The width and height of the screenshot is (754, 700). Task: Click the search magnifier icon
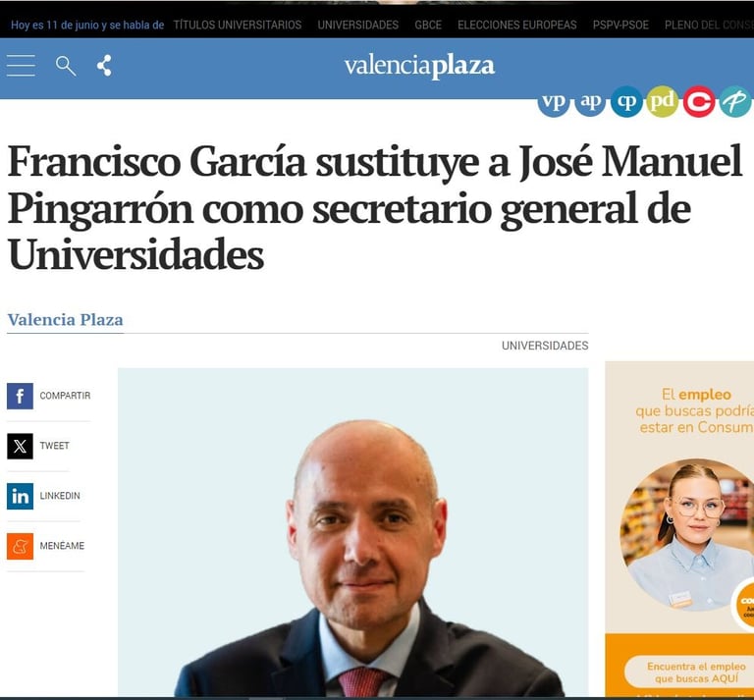66,66
